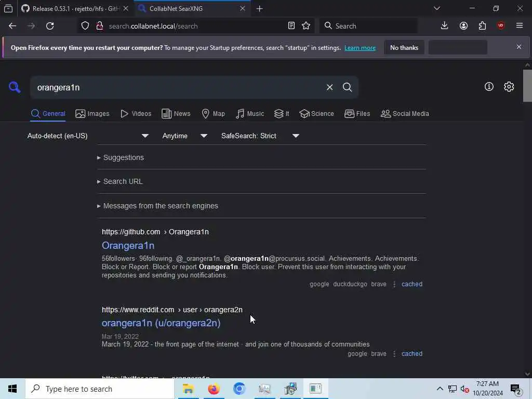The image size is (532, 399).
Task: Open Auto-detect language dropdown
Action: pos(88,136)
